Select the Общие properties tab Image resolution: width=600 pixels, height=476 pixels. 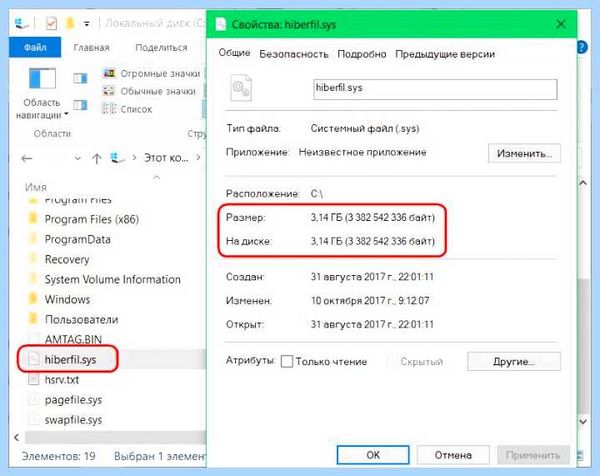point(234,53)
